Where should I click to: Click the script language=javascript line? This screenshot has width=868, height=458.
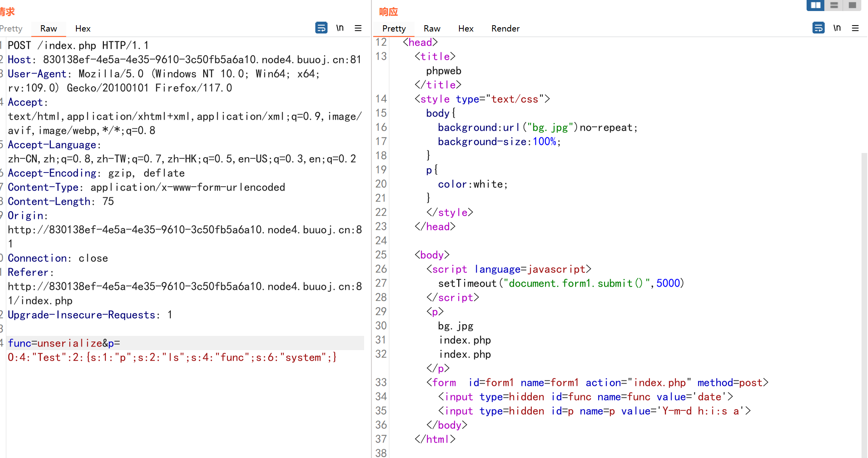pyautogui.click(x=509, y=269)
